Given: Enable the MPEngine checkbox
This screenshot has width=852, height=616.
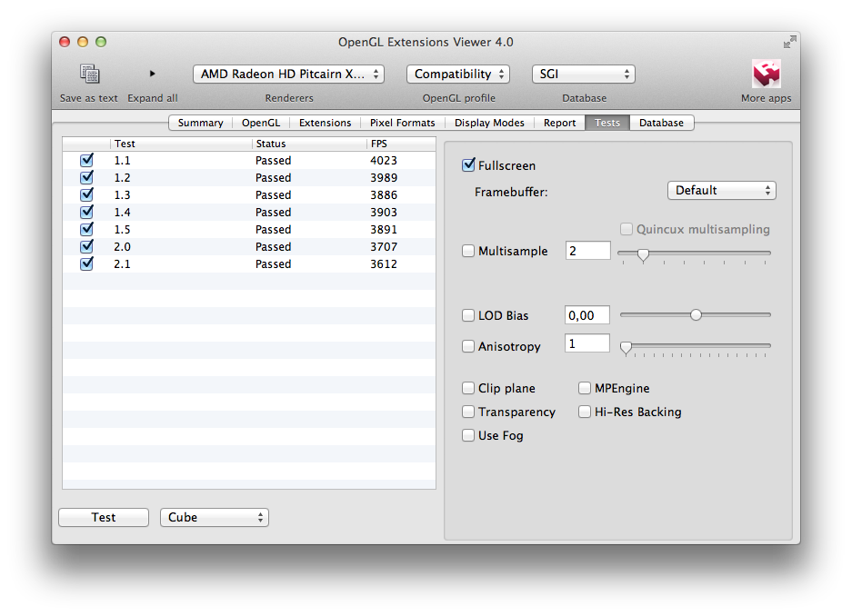Looking at the screenshot, I should click(584, 388).
